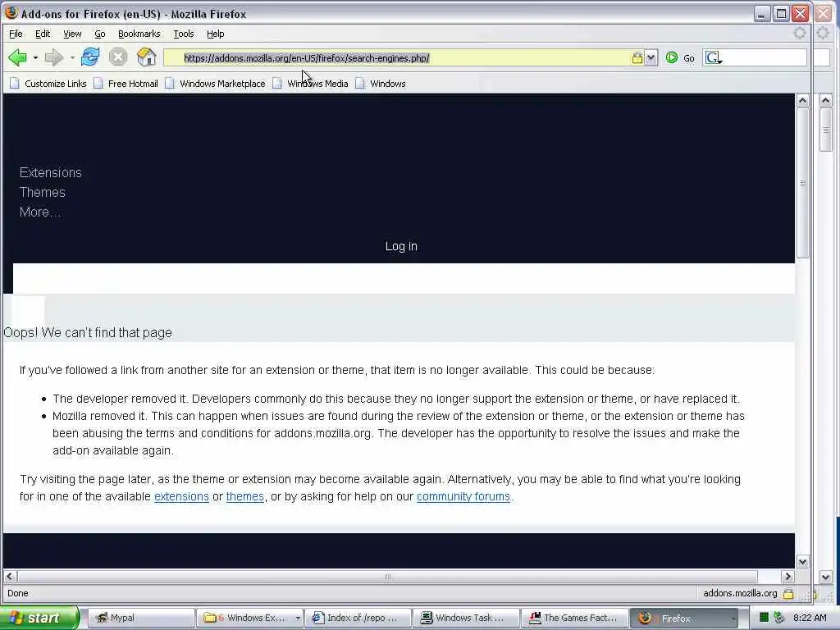
Task: Open the Free Hotmail bookmark
Action: (x=126, y=84)
